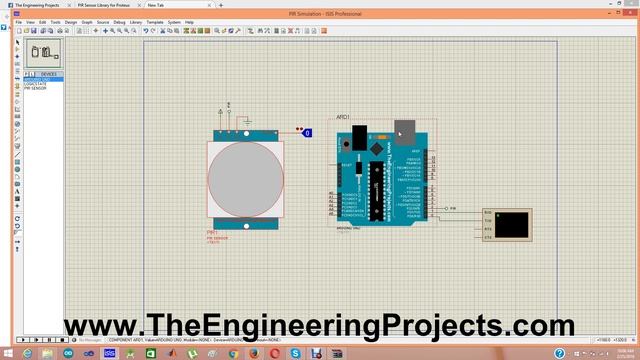Viewport: 640px width, 360px height.
Task: Zoom in on the schematic
Action: pyautogui.click(x=113, y=31)
